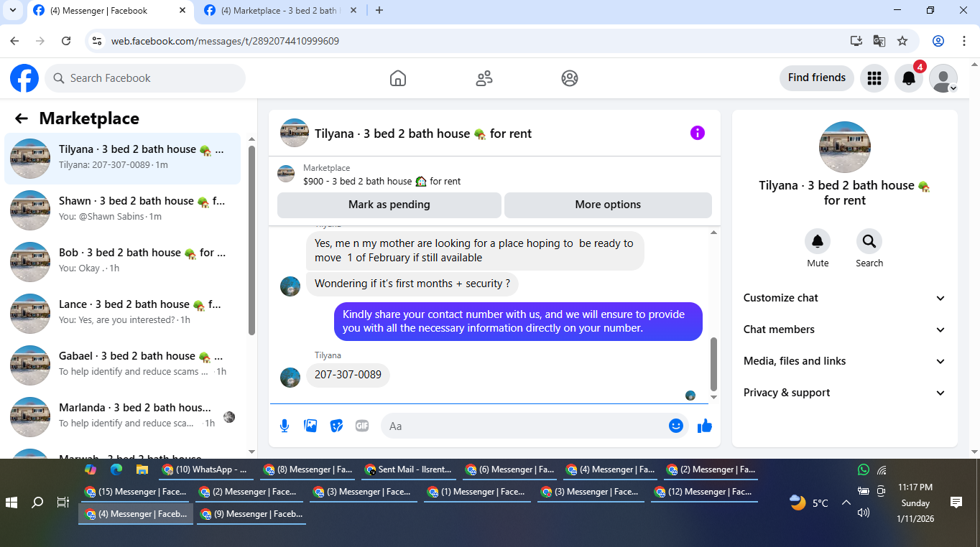Send a thumbs-up like
980x547 pixels.
pos(705,426)
